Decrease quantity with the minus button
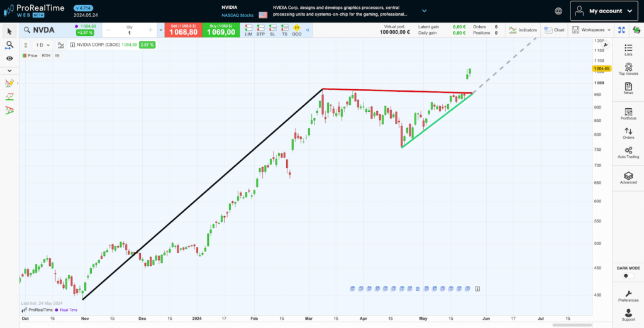 coord(108,30)
